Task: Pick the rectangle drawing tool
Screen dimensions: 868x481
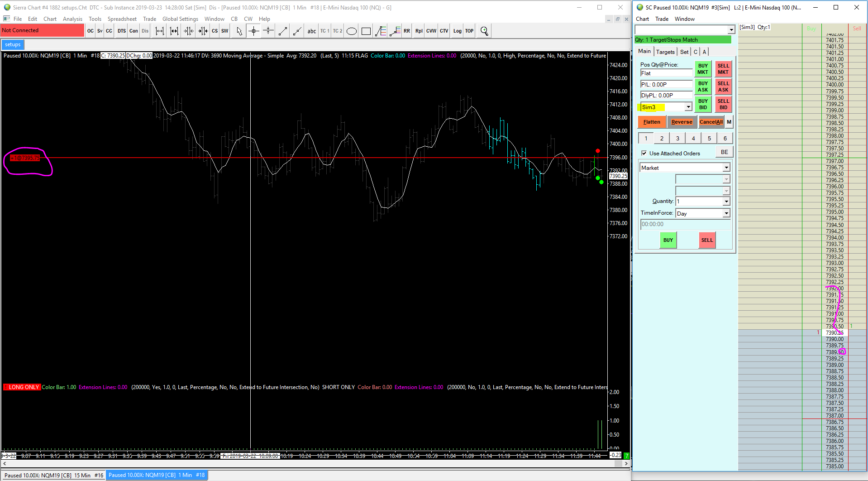Action: 366,31
